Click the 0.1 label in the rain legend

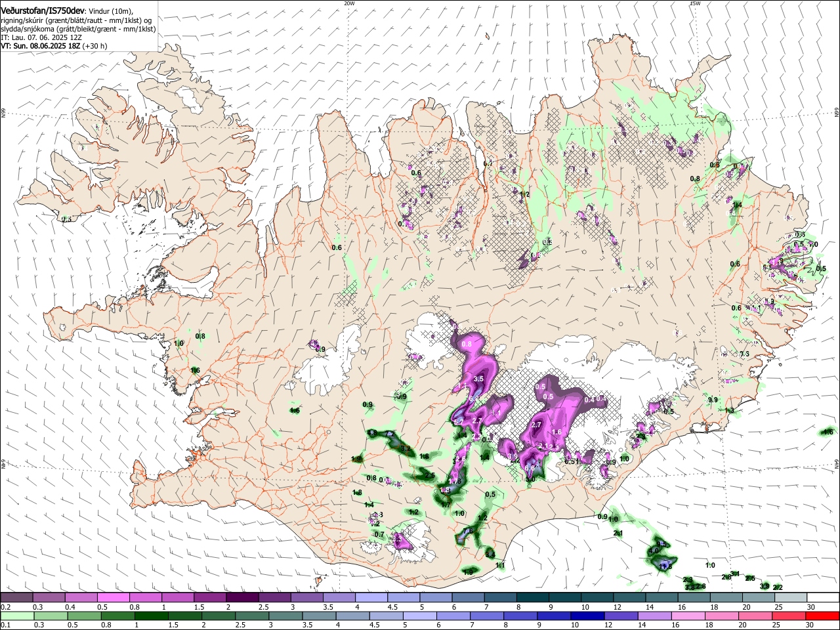[5, 625]
